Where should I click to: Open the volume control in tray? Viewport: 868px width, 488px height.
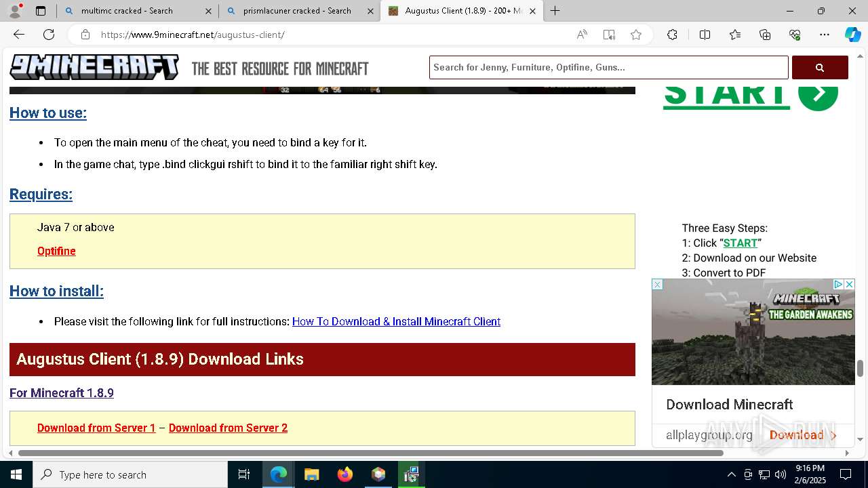tap(781, 474)
